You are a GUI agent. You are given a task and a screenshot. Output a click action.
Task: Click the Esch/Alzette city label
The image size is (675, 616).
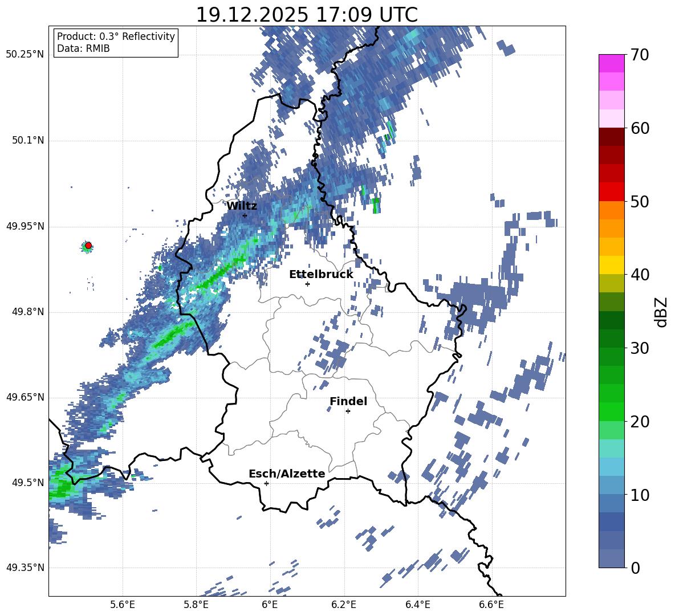click(x=287, y=474)
